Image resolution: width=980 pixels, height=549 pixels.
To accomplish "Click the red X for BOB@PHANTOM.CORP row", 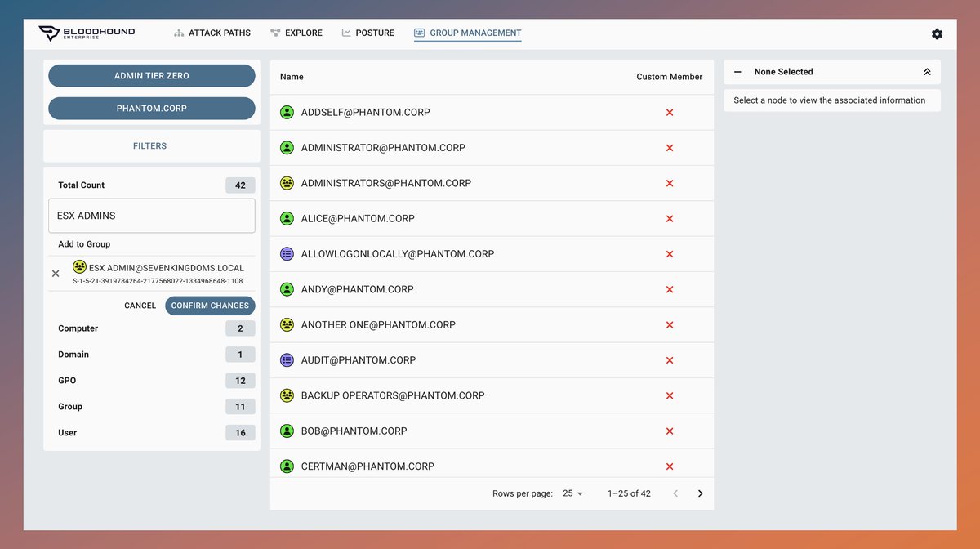I will (670, 431).
